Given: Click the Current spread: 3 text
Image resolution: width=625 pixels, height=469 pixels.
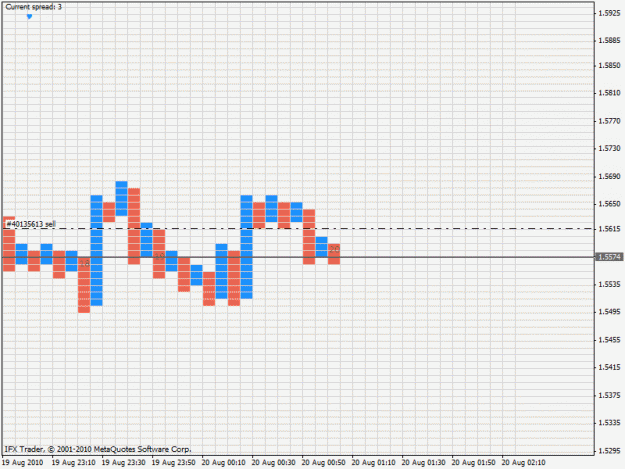Looking at the screenshot, I should (x=33, y=7).
